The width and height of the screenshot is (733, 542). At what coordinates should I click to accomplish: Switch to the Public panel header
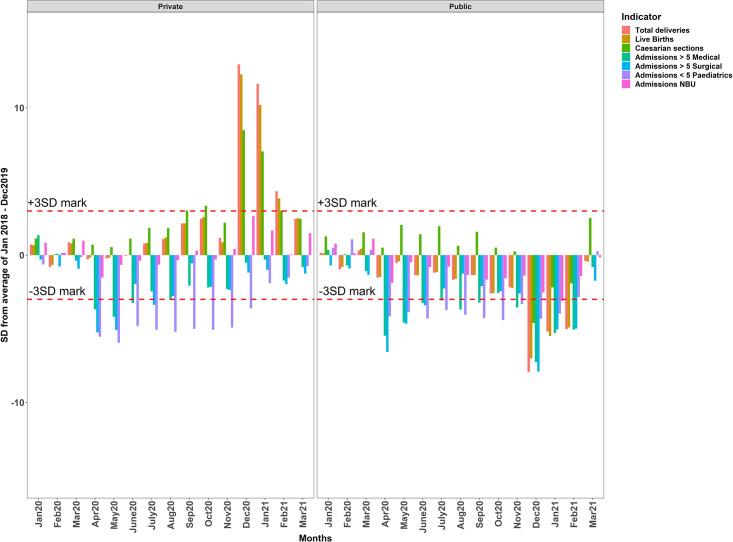point(461,7)
